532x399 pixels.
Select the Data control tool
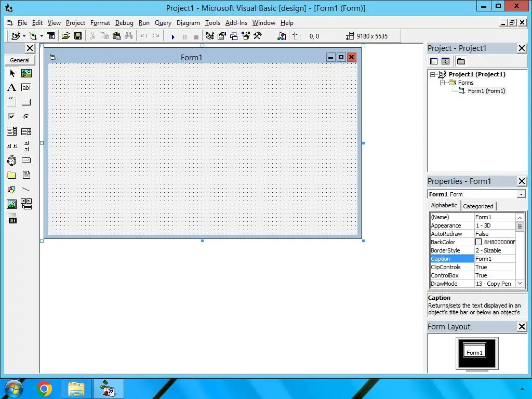click(x=26, y=204)
